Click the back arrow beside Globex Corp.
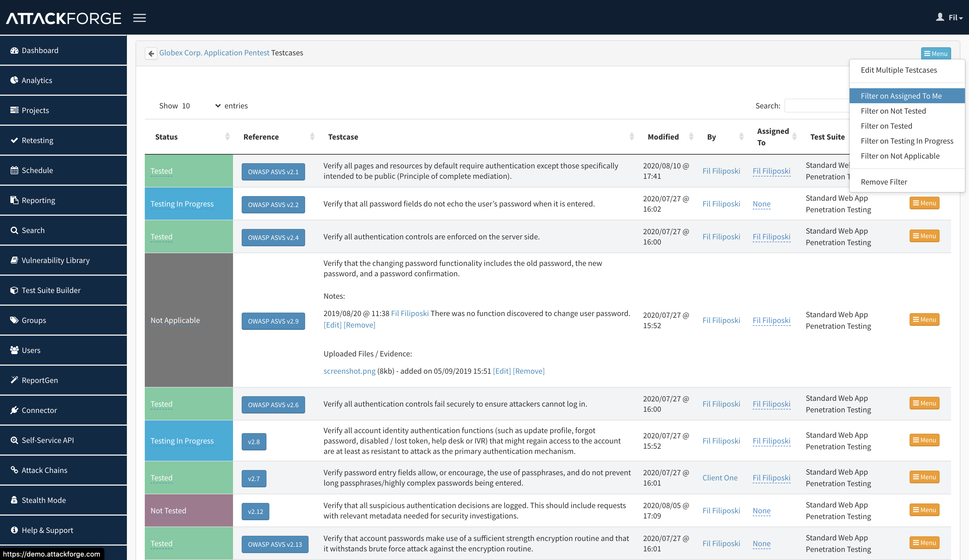The image size is (969, 560). tap(151, 53)
